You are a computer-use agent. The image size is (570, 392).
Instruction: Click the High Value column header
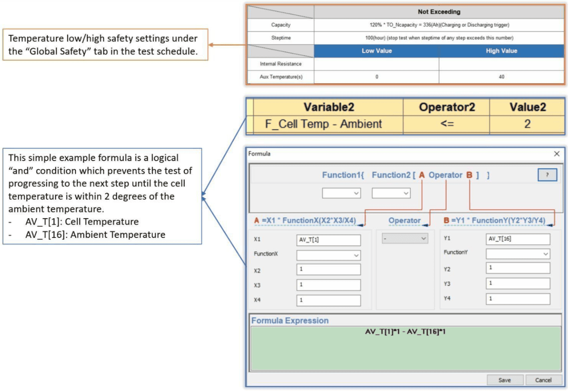coord(501,51)
